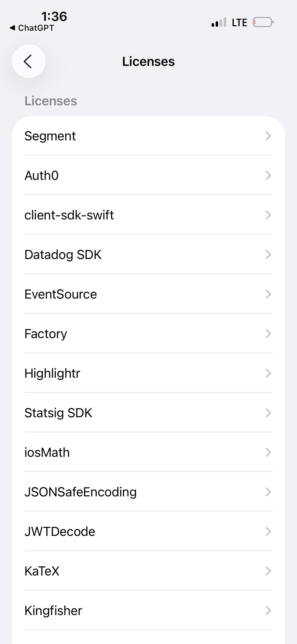Expand the client-sdk-swift chevron

[x=268, y=215]
